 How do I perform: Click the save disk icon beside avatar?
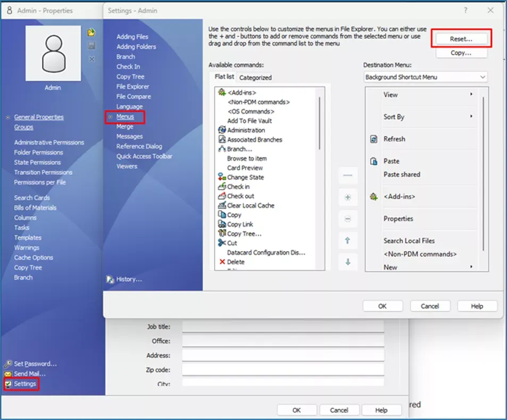pos(92,46)
